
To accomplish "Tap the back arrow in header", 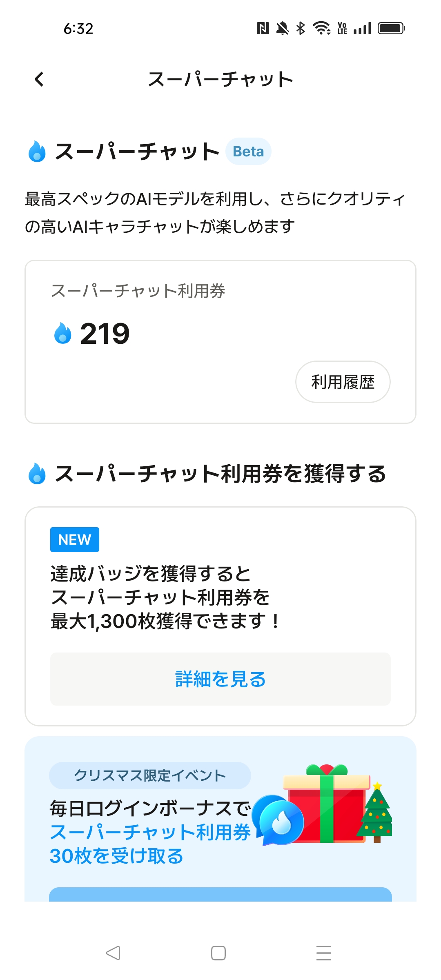I will (x=39, y=79).
